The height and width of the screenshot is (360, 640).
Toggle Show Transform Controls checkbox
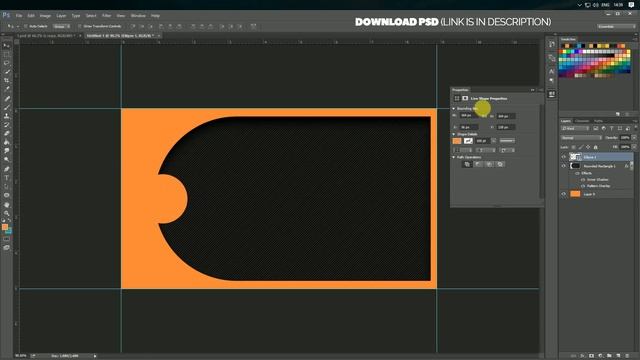79,26
